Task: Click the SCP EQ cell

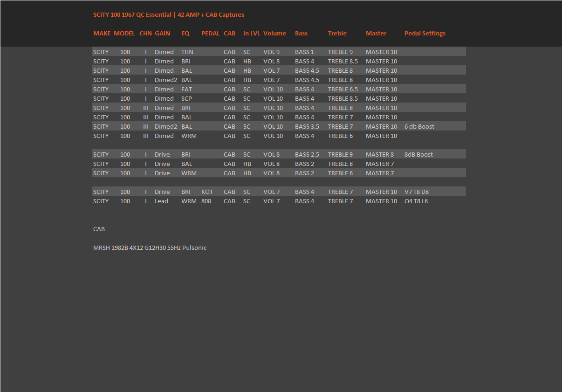Action: click(186, 98)
